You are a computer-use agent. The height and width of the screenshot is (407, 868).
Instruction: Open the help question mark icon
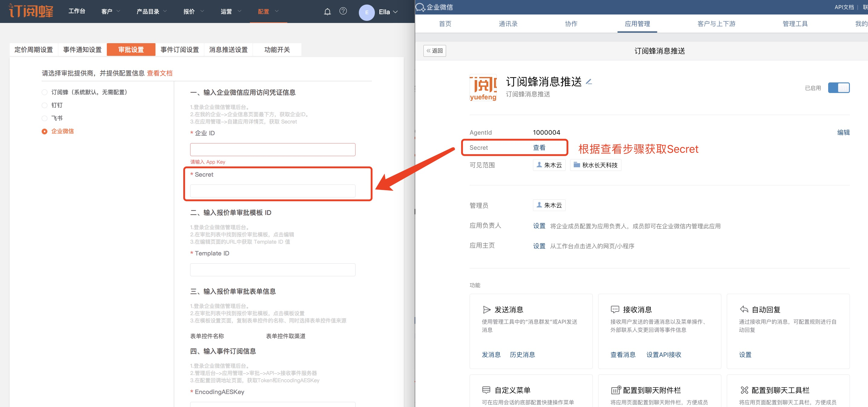[x=343, y=11]
